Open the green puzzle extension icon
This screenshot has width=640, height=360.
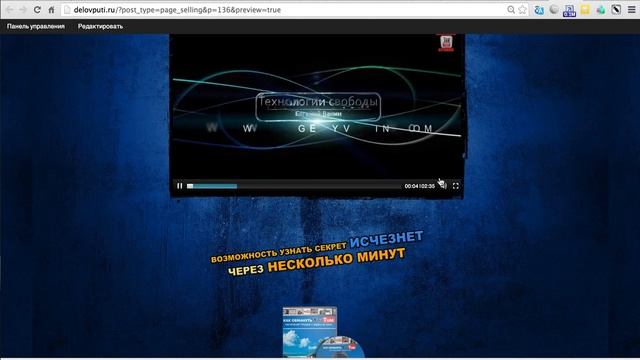tap(600, 10)
